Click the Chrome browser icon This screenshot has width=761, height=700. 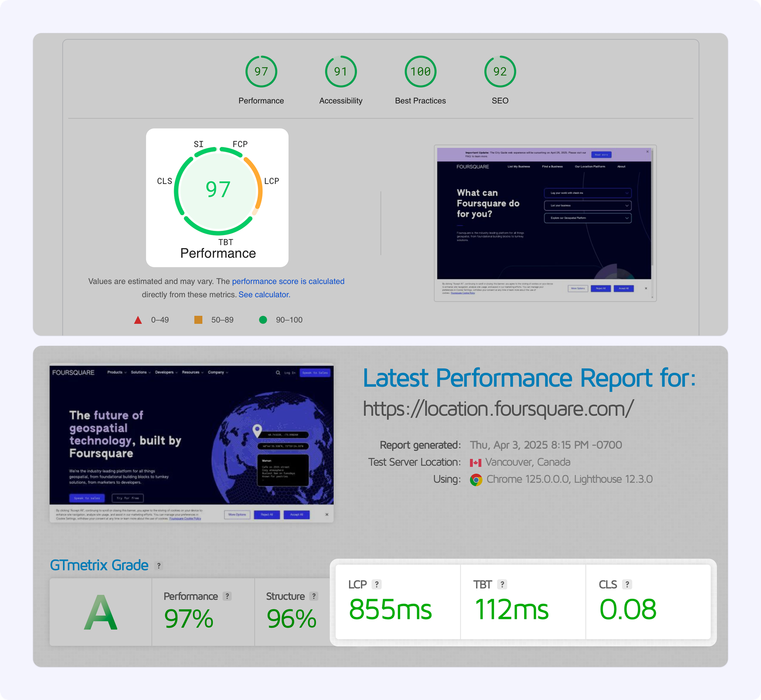[x=476, y=480]
